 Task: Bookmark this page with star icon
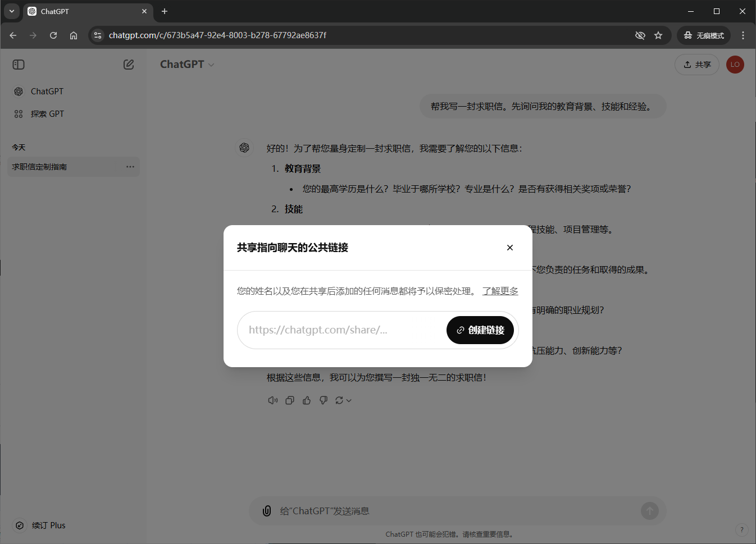pyautogui.click(x=658, y=35)
